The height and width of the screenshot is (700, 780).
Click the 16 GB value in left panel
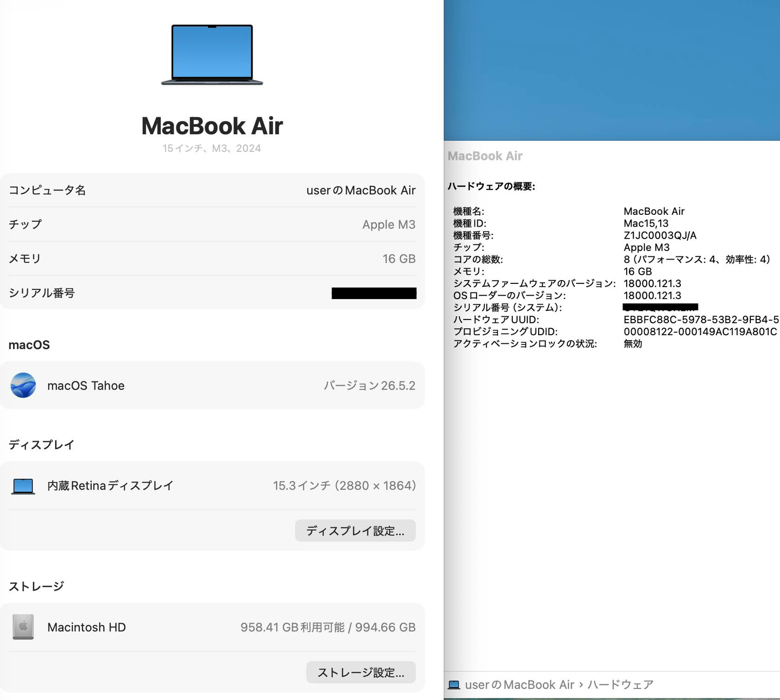tap(399, 259)
